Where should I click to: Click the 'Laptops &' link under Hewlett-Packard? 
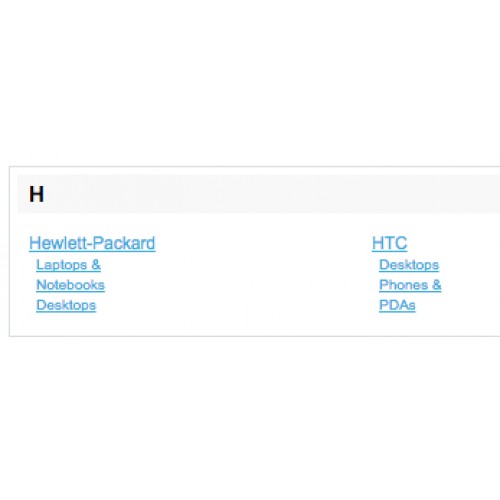68,265
